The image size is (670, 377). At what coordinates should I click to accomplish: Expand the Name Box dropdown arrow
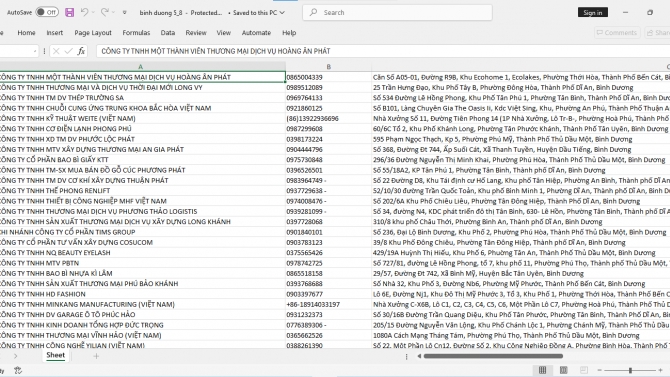(35, 51)
